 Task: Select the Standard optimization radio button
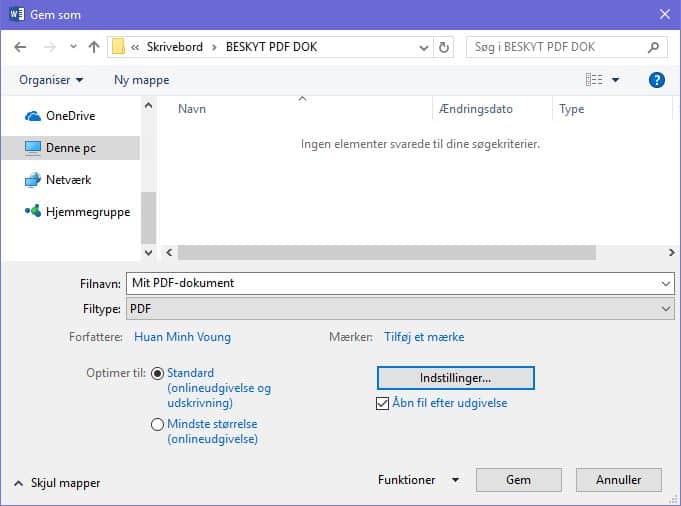tap(158, 373)
